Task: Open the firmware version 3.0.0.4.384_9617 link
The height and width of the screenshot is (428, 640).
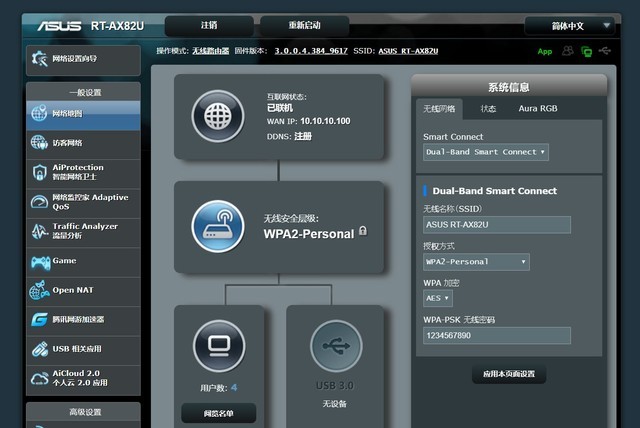Action: (311, 51)
